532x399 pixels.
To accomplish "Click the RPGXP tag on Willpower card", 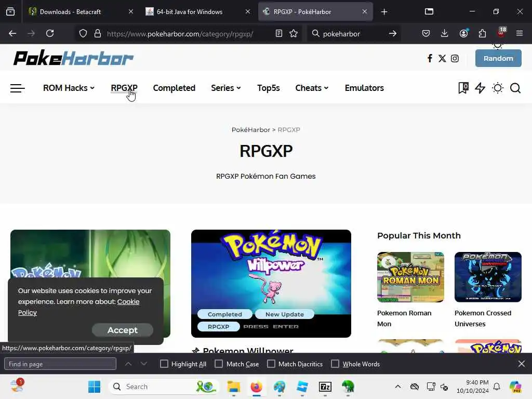I will (x=219, y=327).
